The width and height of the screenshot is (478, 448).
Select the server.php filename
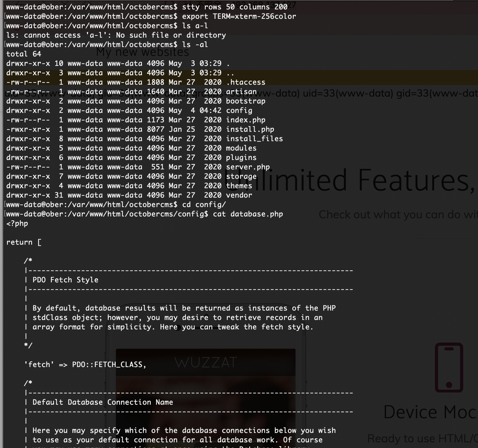pos(248,167)
